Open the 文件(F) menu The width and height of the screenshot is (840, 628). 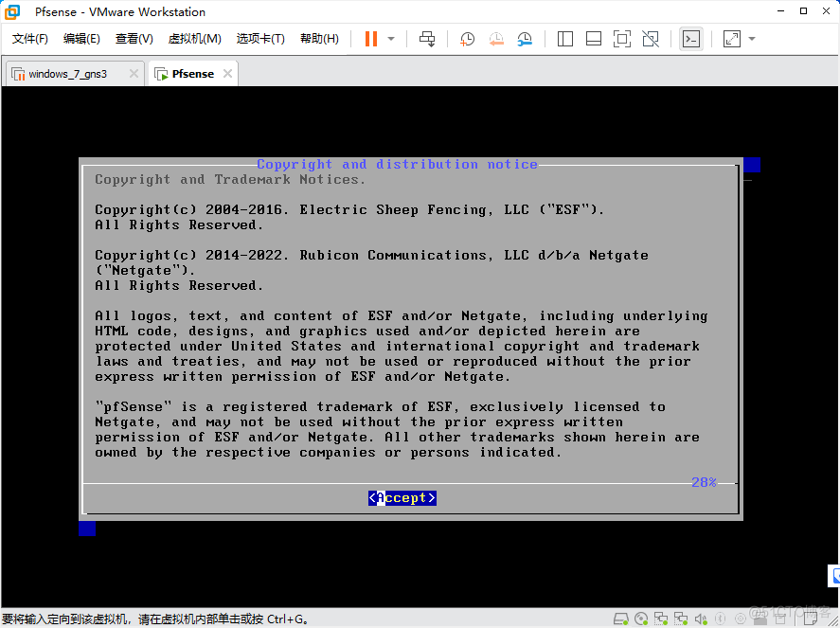coord(30,39)
